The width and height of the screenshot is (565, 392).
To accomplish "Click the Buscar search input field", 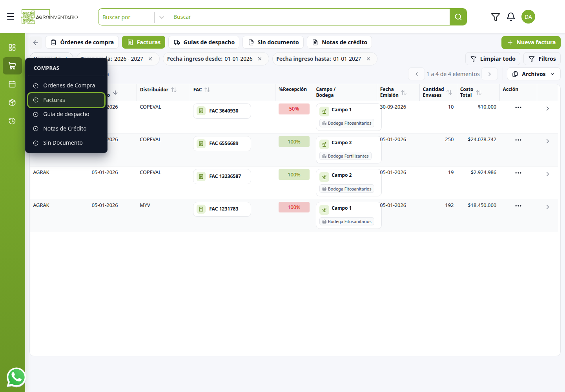I will [309, 17].
